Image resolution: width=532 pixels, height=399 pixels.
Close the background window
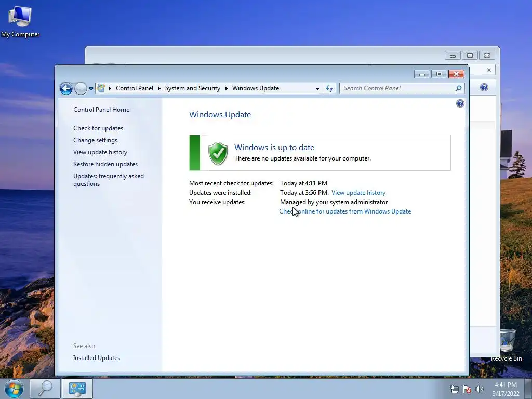(x=487, y=55)
